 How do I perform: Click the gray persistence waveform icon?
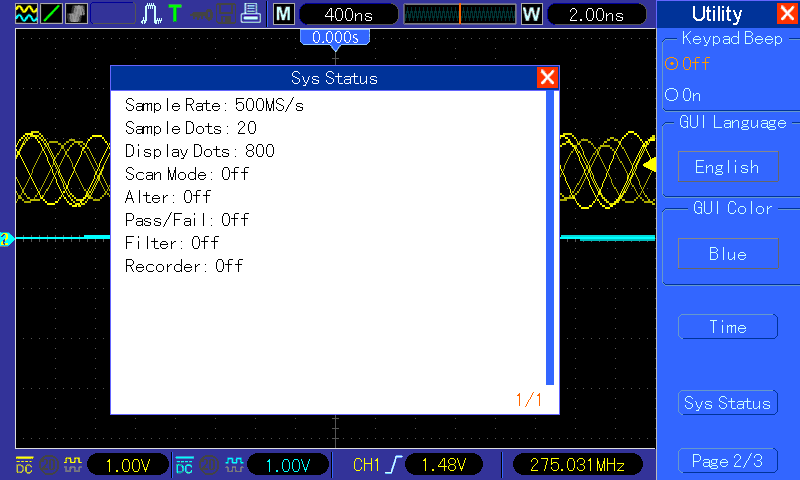coord(76,13)
